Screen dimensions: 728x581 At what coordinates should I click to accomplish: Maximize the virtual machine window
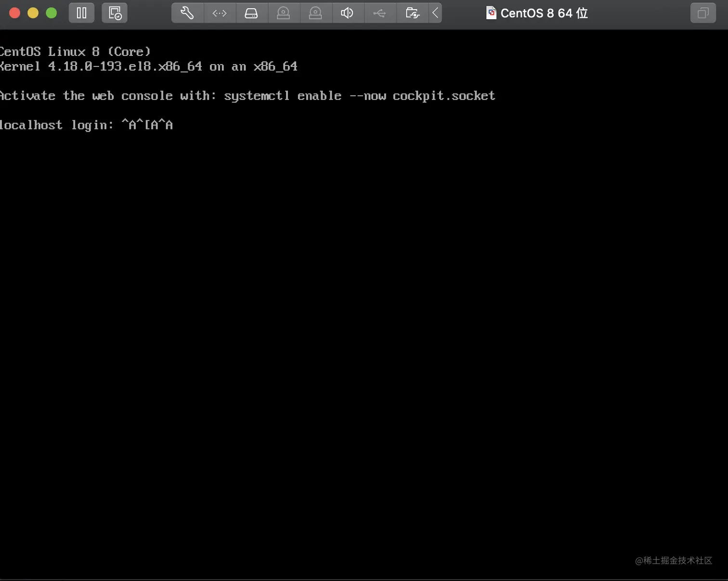coord(52,13)
